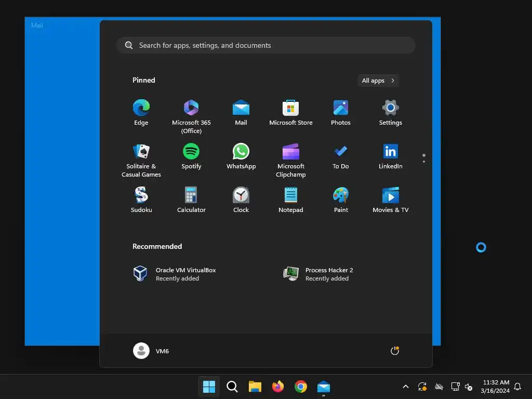532x399 pixels.
Task: Click the Windows Start button on taskbar
Action: tap(209, 387)
